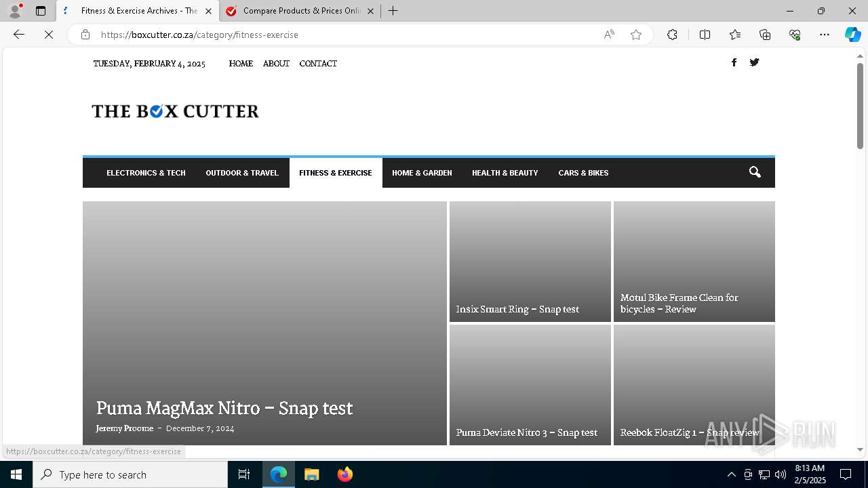
Task: Open volume control in tray
Action: coord(781,474)
